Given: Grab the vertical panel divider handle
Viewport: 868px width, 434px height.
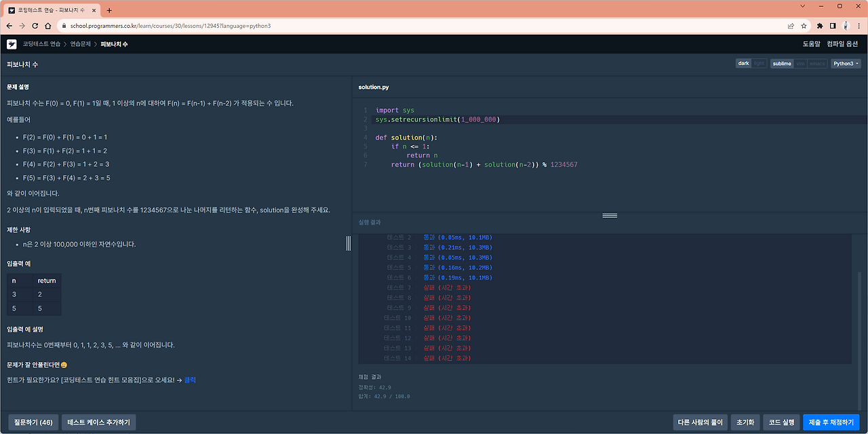Looking at the screenshot, I should 349,243.
